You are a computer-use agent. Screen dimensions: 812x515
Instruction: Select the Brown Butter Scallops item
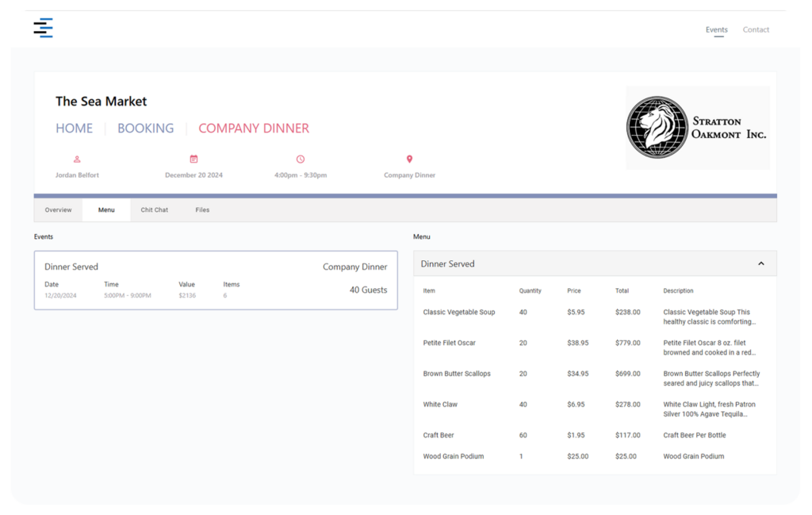tap(456, 374)
